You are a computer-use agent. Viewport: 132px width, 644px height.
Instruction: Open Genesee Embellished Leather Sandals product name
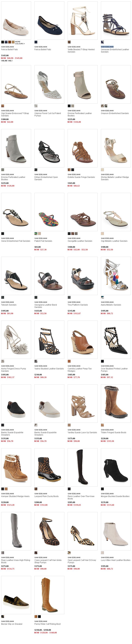pos(115,51)
